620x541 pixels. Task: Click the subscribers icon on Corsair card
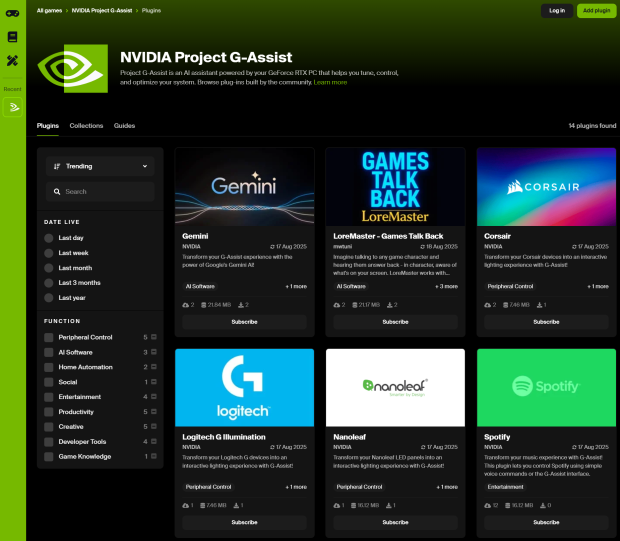point(488,305)
